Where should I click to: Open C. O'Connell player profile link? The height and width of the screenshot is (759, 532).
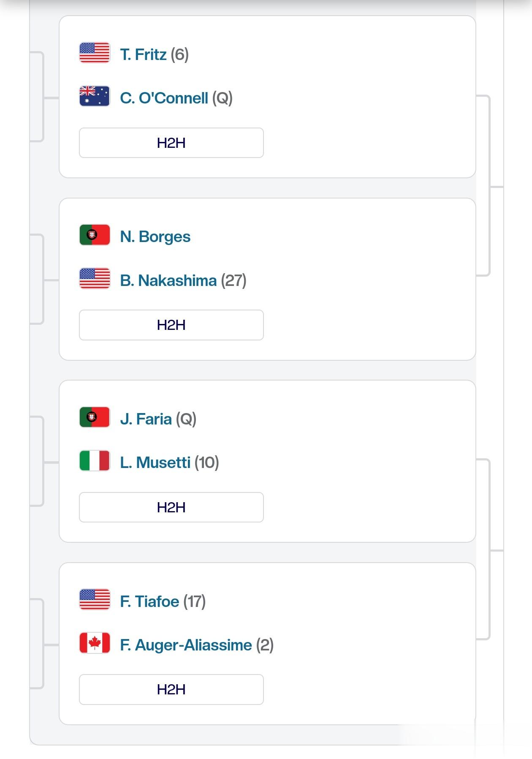[164, 98]
